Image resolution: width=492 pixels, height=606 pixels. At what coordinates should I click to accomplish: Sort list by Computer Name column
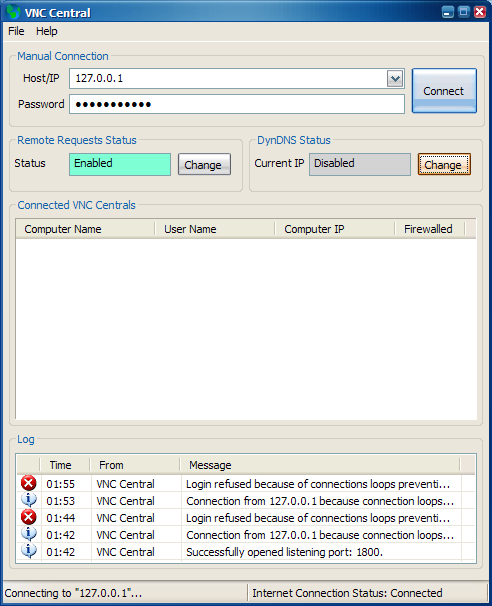point(85,229)
